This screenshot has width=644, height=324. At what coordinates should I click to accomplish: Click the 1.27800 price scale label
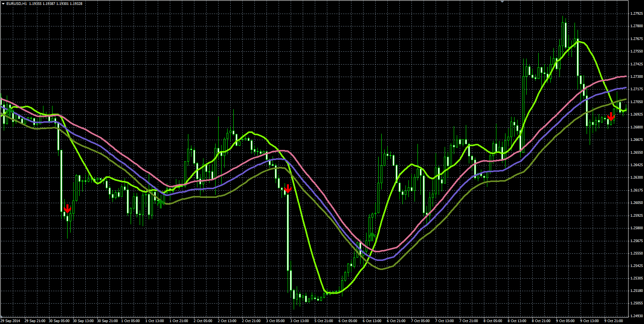coord(636,26)
